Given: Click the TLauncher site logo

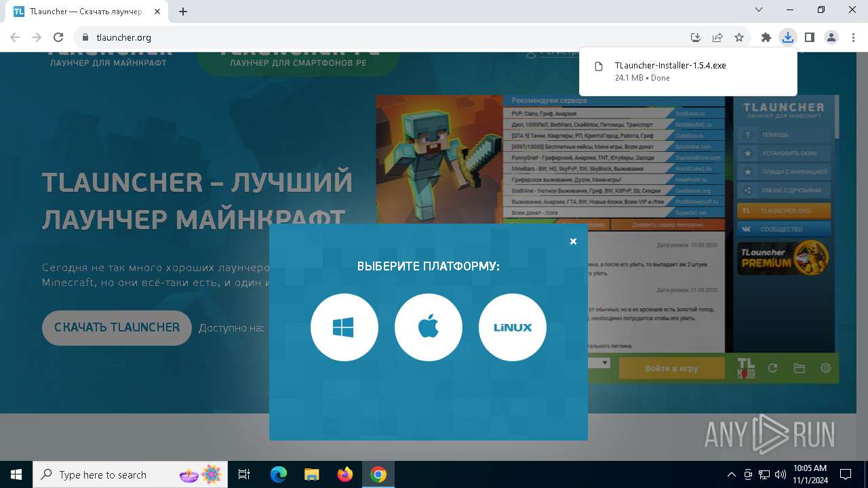Looking at the screenshot, I should click(x=108, y=58).
